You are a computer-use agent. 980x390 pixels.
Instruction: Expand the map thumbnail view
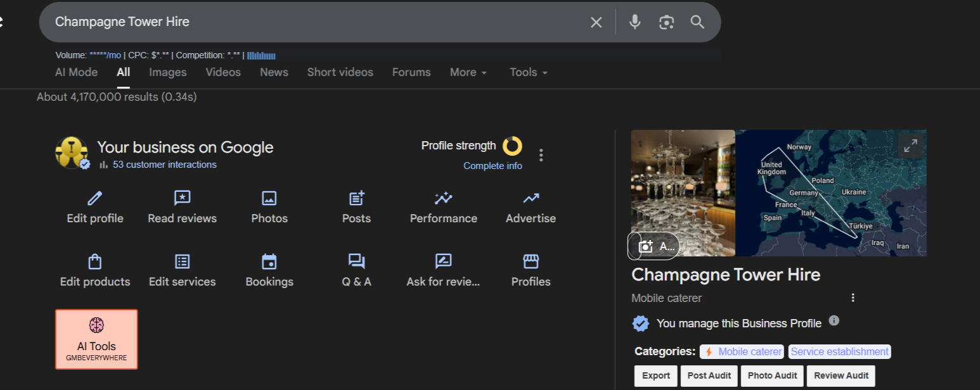(911, 146)
